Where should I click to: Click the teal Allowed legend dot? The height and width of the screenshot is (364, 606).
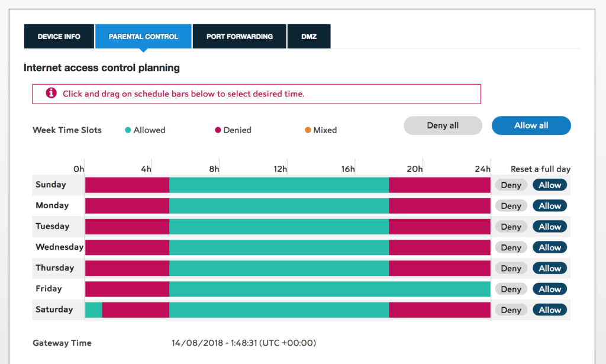click(127, 130)
